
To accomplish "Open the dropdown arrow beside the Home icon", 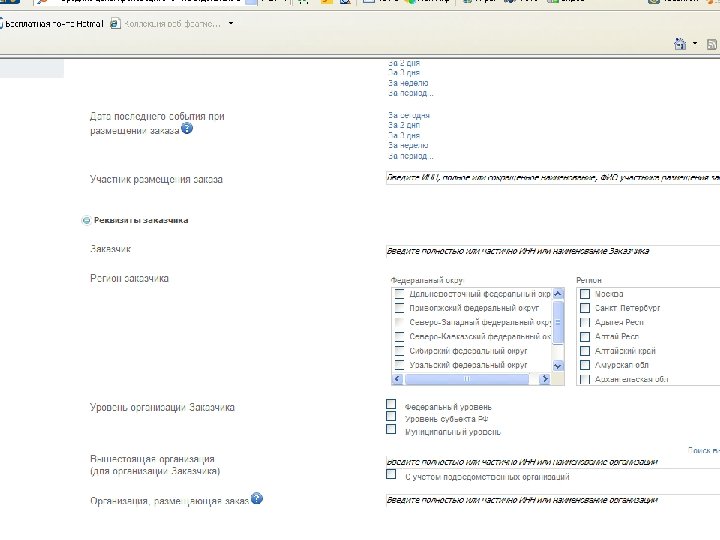I will (x=695, y=43).
